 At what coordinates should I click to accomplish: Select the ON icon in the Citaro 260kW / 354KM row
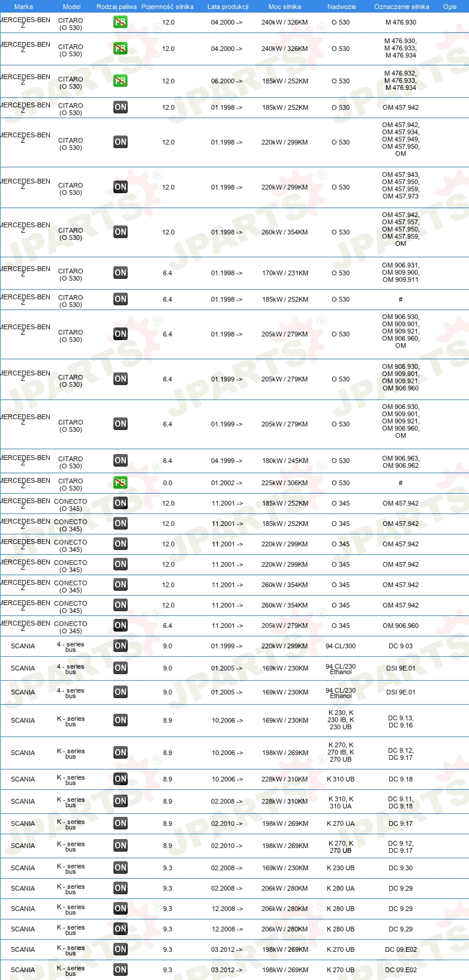click(x=121, y=232)
